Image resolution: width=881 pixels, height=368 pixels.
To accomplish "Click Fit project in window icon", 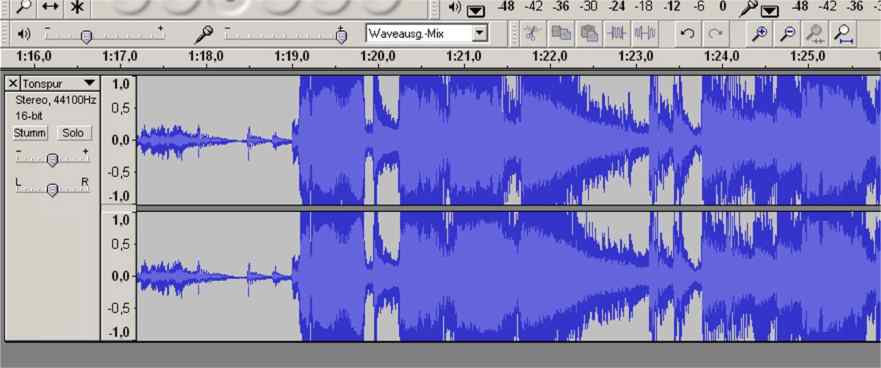I will click(843, 34).
